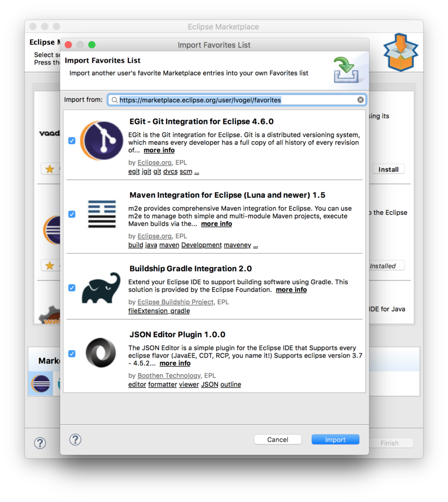This screenshot has height=502, width=448.
Task: Select the Eclipse marketplace catalog icon
Action: tap(41, 383)
